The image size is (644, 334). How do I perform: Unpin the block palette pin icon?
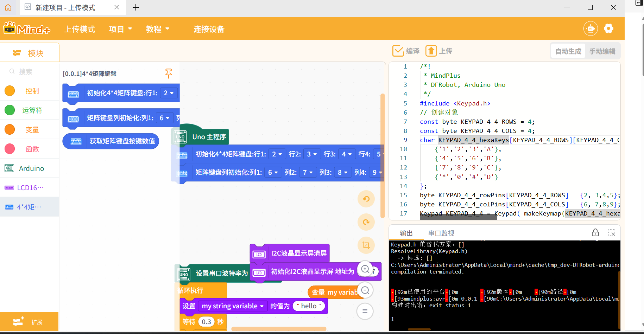tap(169, 74)
